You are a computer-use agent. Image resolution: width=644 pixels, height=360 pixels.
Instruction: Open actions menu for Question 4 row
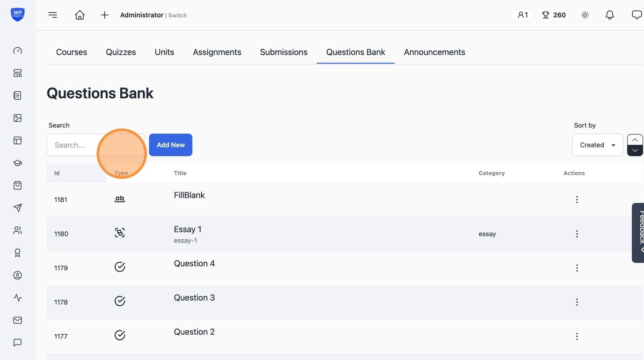coord(577,268)
